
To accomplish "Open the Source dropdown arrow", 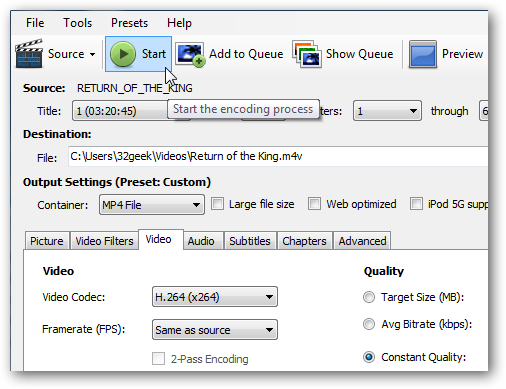I will [x=92, y=54].
